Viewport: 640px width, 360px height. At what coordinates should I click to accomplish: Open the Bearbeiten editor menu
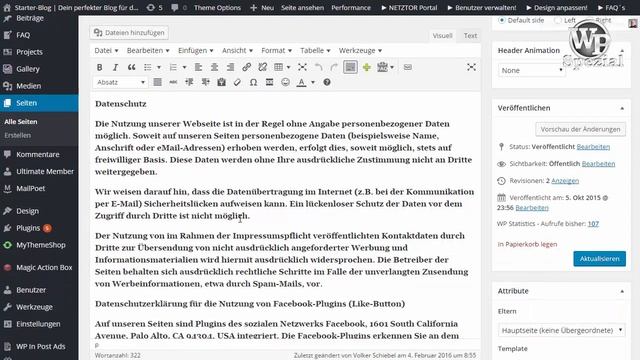tap(148, 51)
